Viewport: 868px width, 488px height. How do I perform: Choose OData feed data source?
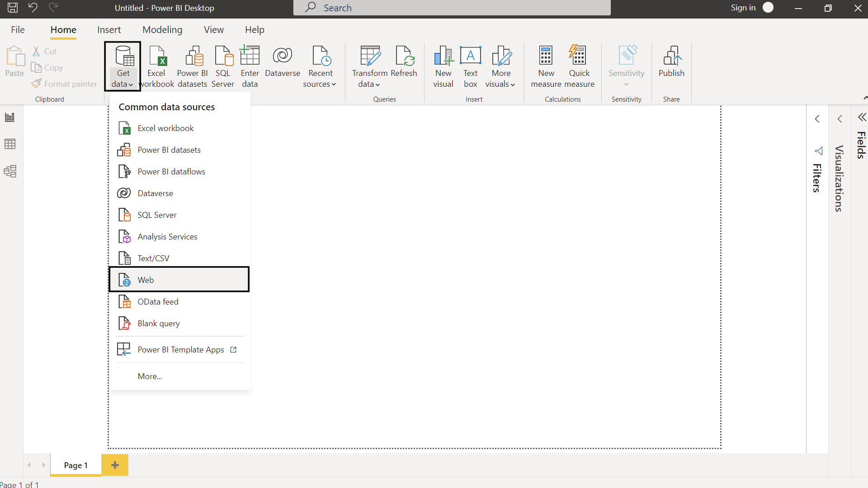tap(179, 302)
